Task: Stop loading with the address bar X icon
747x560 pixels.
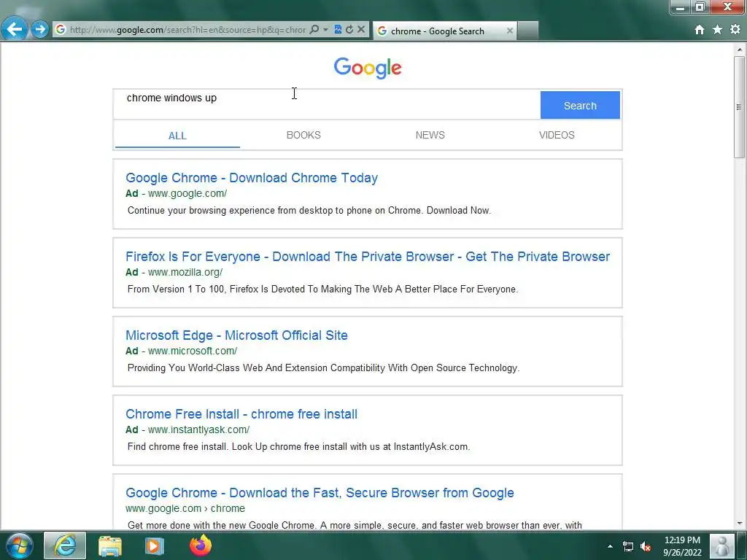Action: point(361,29)
